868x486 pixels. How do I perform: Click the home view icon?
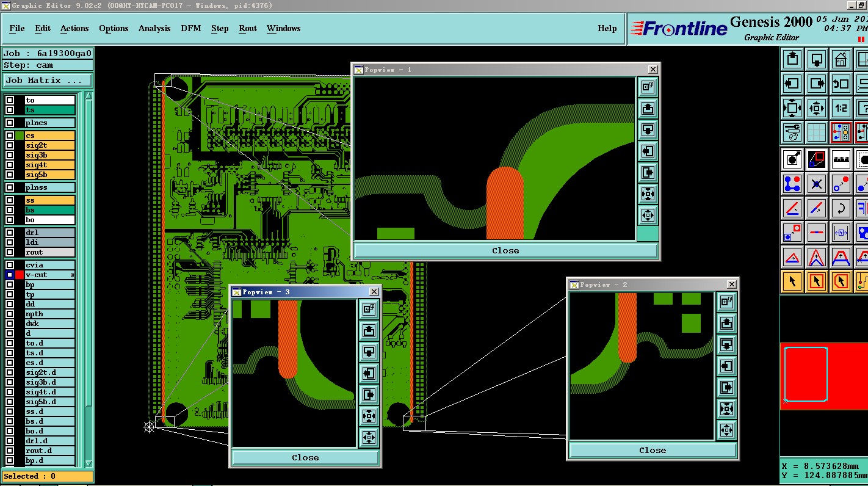pos(841,59)
